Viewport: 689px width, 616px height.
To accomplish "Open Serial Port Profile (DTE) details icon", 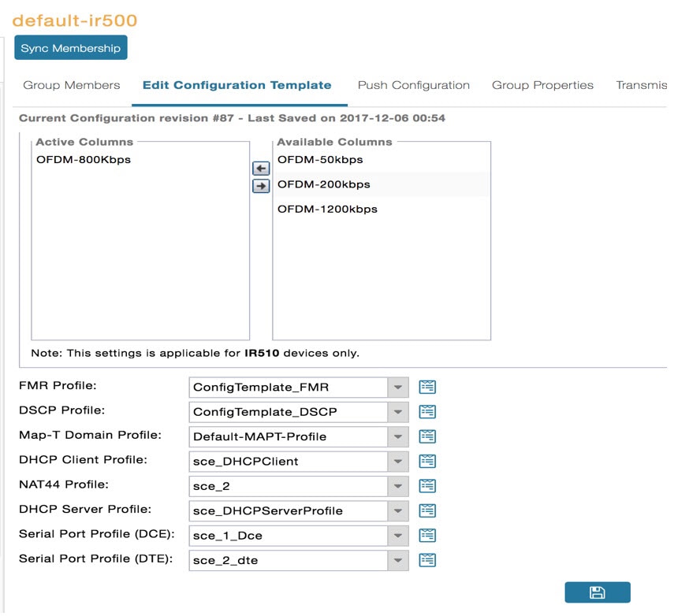I will pos(427,560).
